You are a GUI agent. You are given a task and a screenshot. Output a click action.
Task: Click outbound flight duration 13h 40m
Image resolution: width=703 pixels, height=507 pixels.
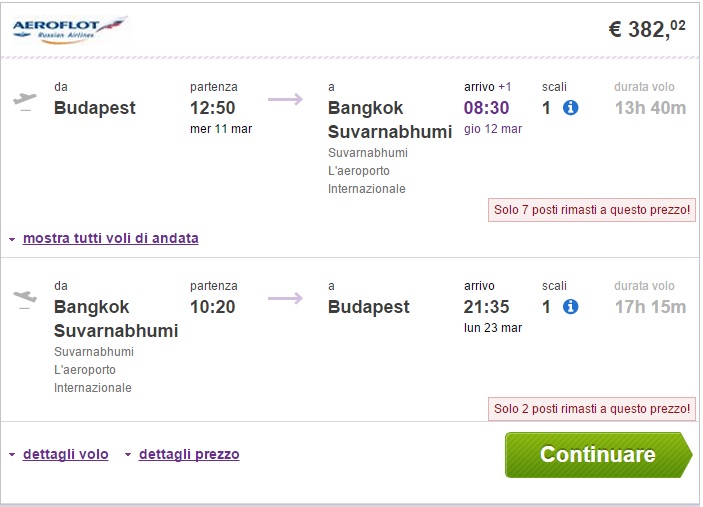click(650, 107)
